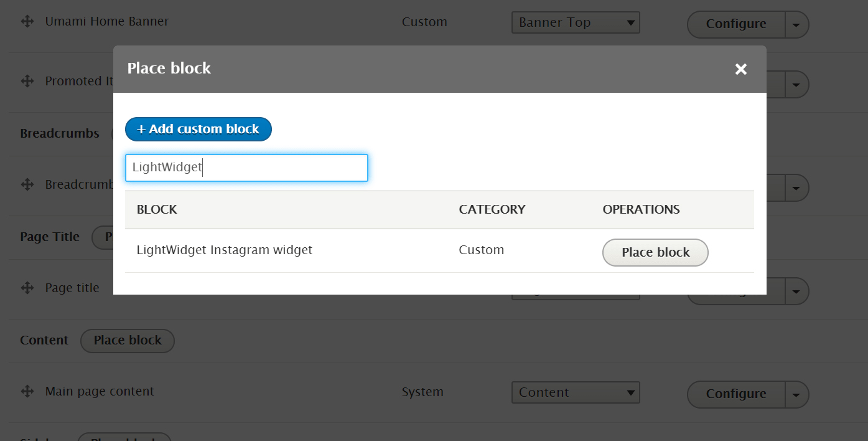Screen dimensions: 868x441
Task: Click the Main page content block name
Action: (100, 391)
